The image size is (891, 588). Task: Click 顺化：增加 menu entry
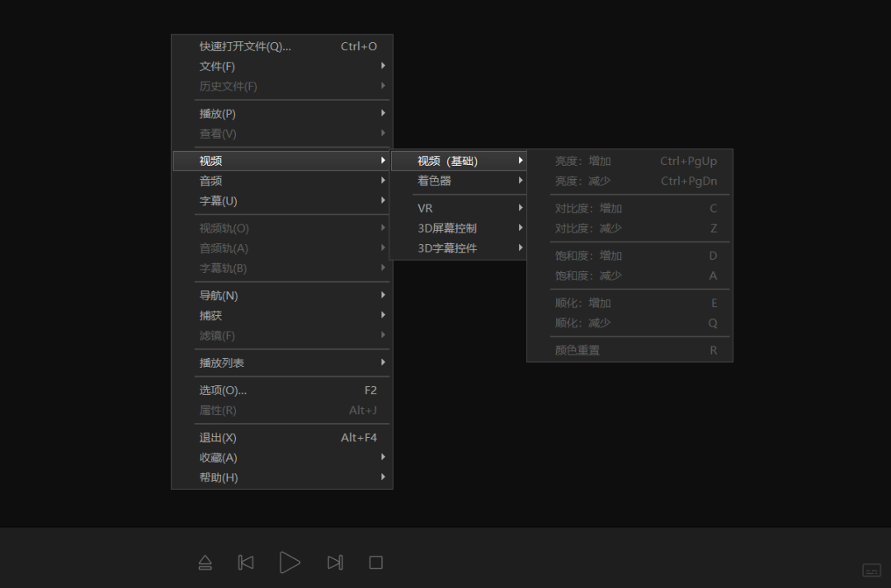629,303
